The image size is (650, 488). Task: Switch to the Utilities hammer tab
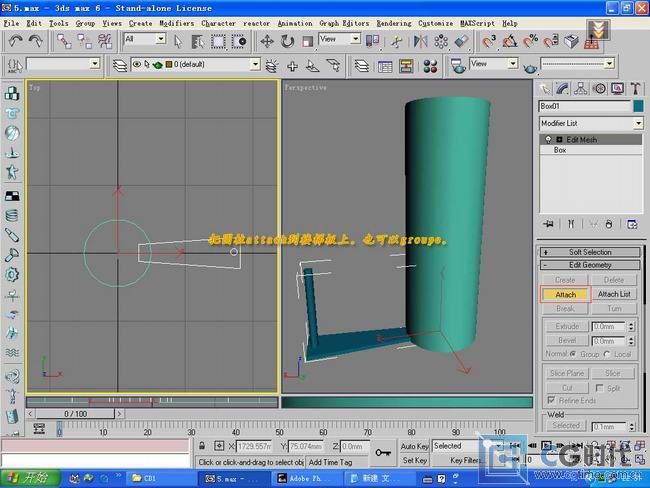coord(636,89)
